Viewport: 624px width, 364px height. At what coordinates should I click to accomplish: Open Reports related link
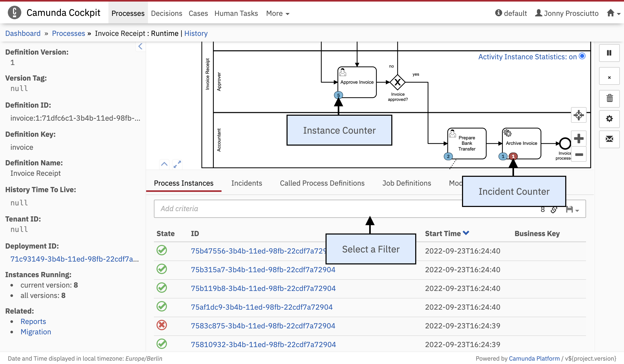click(x=33, y=322)
